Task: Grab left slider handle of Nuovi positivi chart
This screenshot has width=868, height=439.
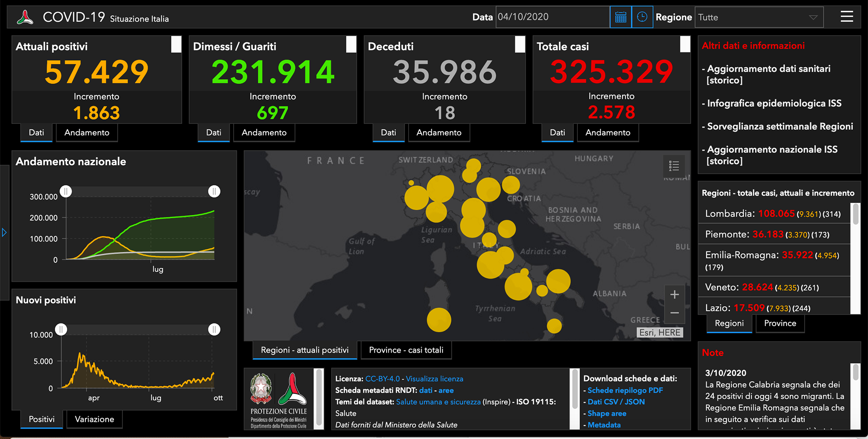Action: 61,329
